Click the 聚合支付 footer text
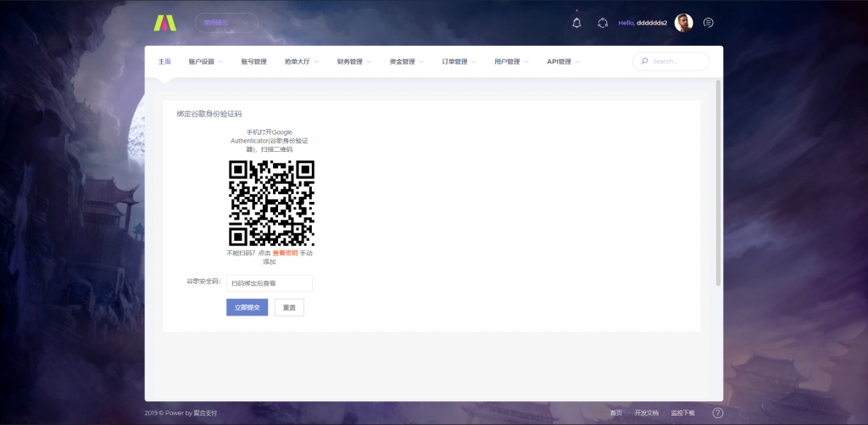The height and width of the screenshot is (425, 868). [x=205, y=413]
